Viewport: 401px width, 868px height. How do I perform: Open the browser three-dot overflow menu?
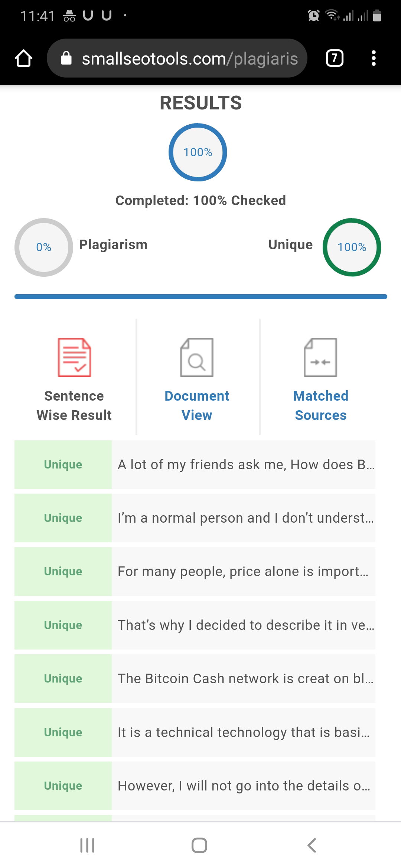(374, 58)
